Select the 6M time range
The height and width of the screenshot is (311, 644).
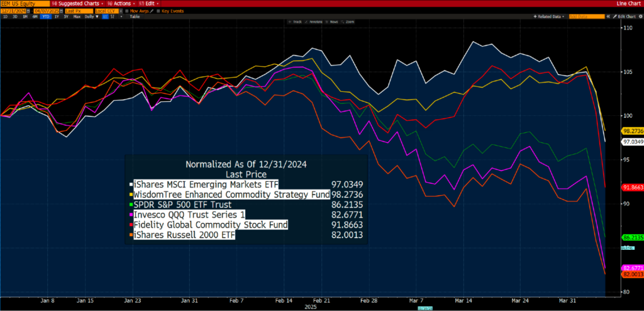[35, 17]
